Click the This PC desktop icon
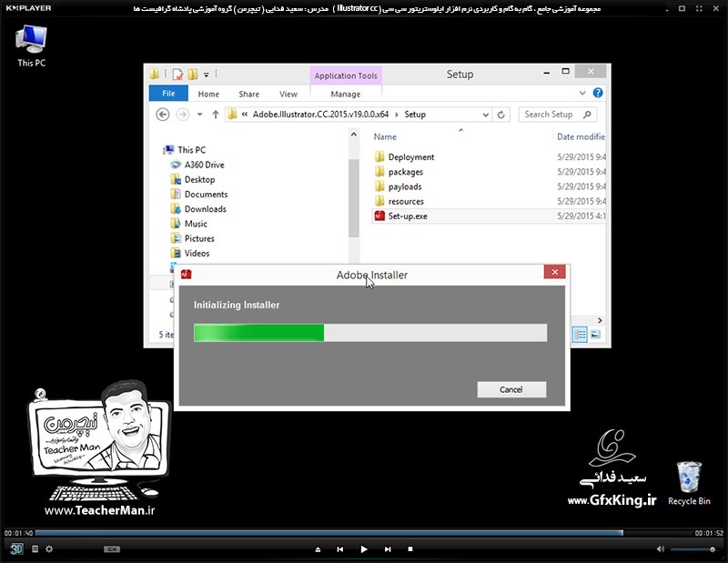 click(x=31, y=45)
